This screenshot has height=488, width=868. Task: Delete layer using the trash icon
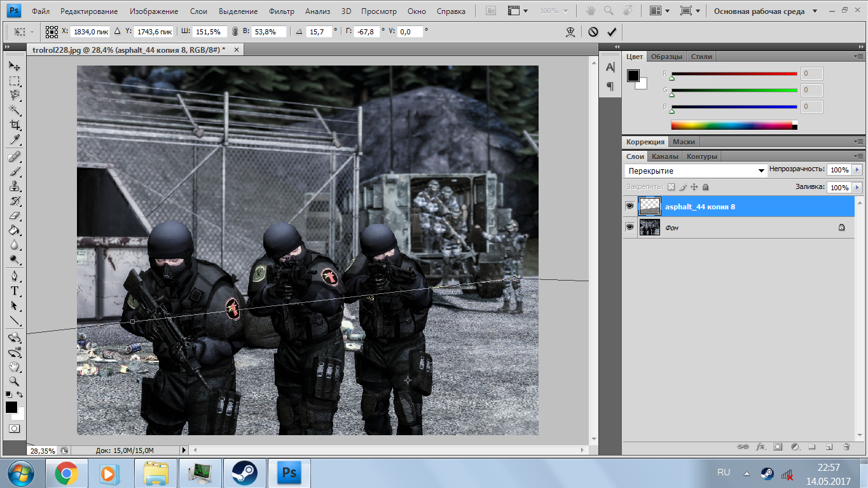[x=846, y=447]
